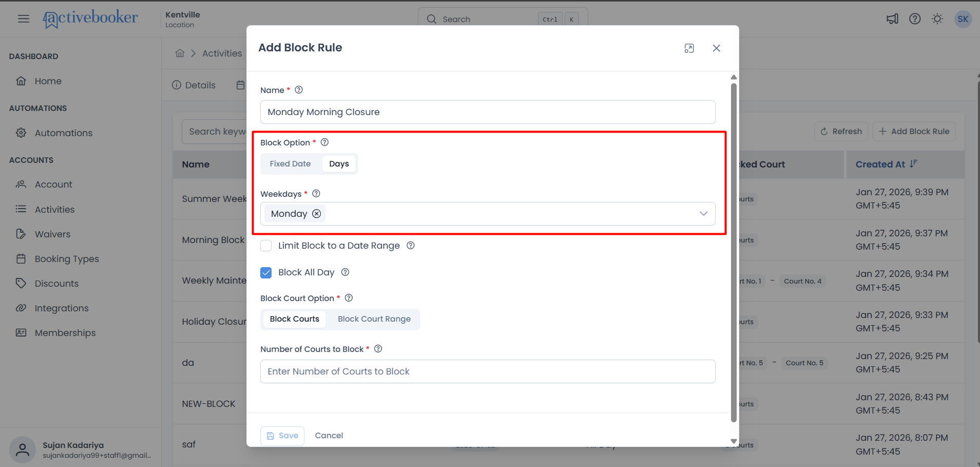Image resolution: width=980 pixels, height=467 pixels.
Task: Select Days block option
Action: point(339,164)
